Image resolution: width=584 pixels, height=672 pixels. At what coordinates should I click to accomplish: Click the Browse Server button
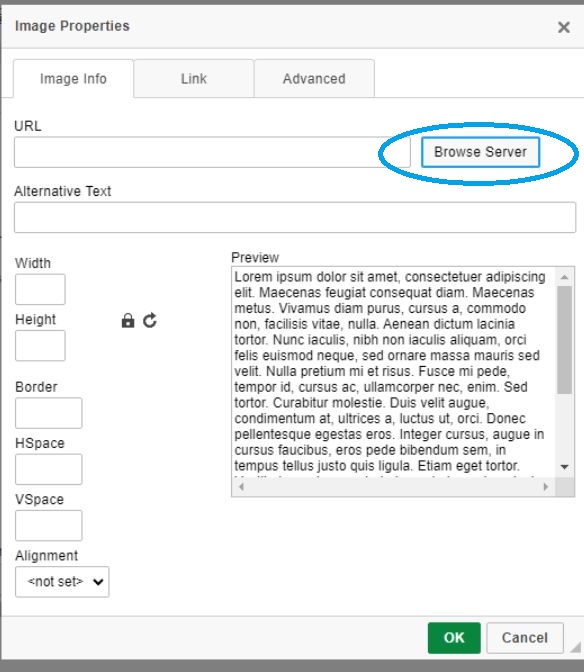click(480, 152)
